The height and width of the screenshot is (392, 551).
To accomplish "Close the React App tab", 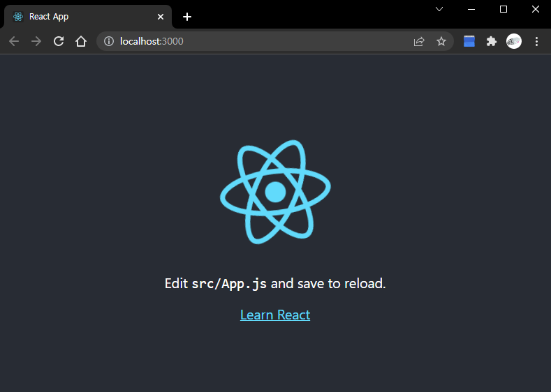I will pos(161,17).
